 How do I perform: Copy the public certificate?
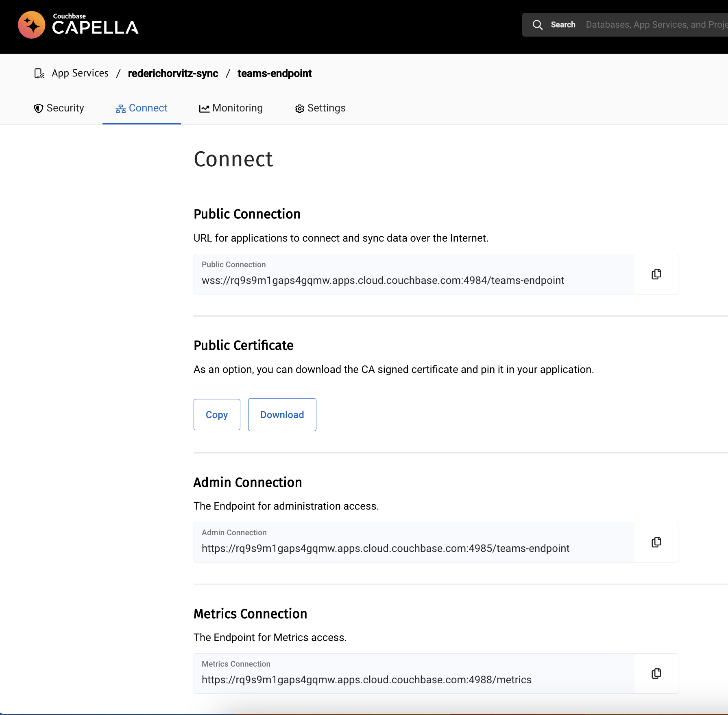(217, 414)
